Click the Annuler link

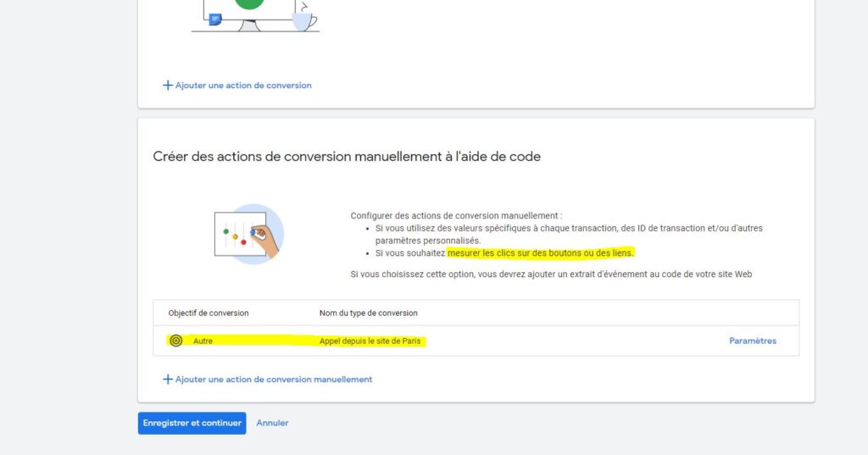(272, 423)
